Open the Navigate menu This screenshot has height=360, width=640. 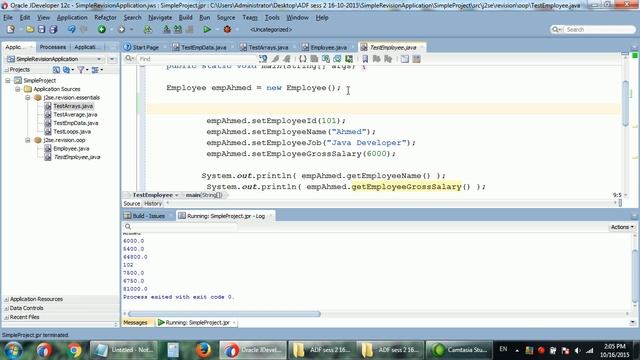[160, 18]
